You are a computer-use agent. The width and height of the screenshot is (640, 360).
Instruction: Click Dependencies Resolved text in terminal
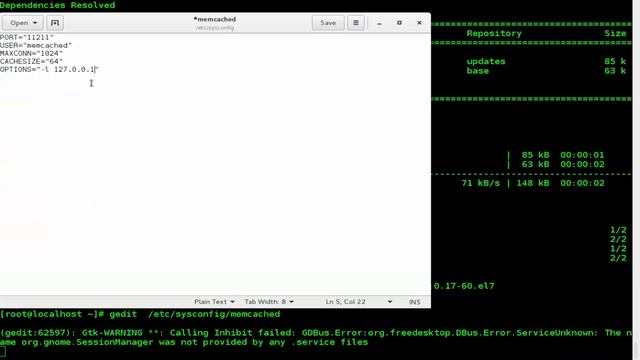point(58,5)
